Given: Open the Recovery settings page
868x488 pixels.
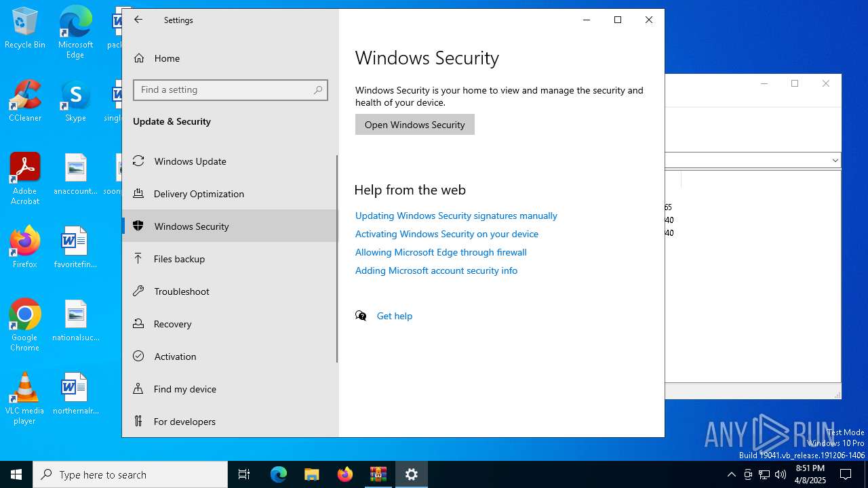Looking at the screenshot, I should tap(230, 324).
